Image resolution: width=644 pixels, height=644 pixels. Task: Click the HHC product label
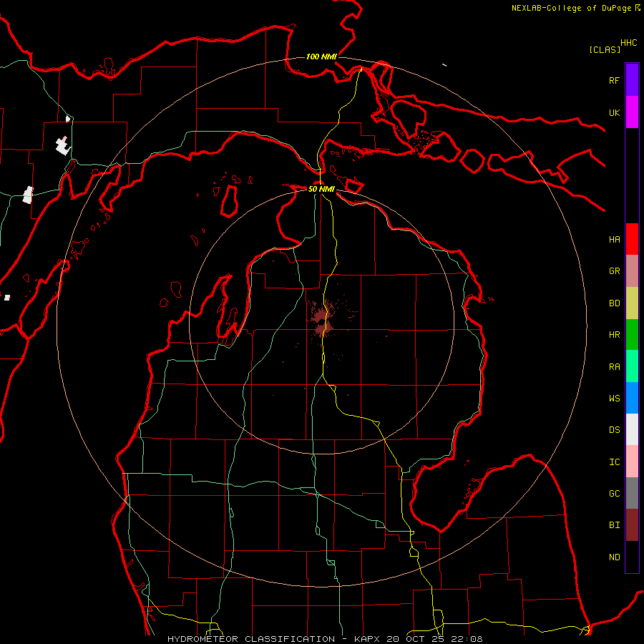(628, 43)
